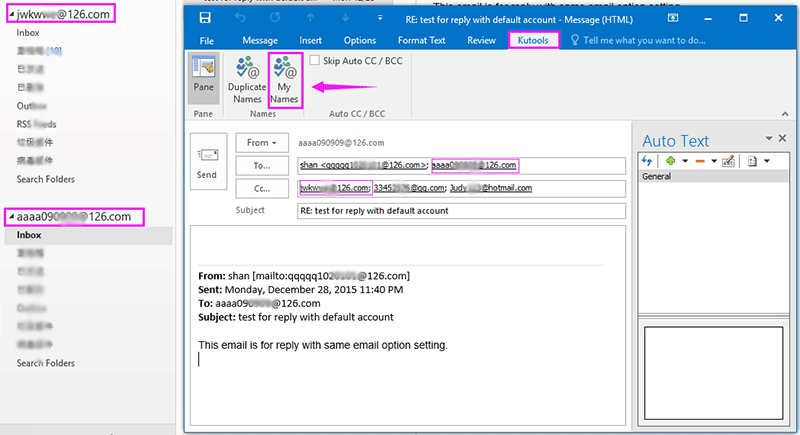The image size is (800, 435).
Task: Click the My Names button
Action: (284, 80)
